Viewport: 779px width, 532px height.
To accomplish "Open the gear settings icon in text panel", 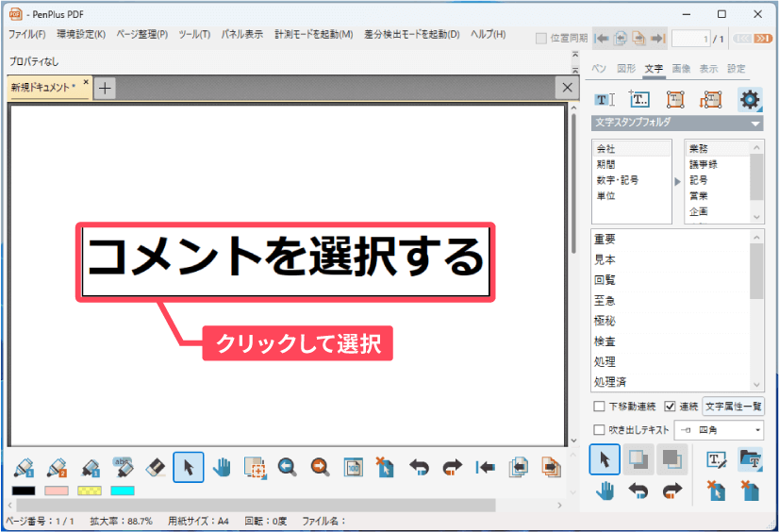I will (750, 99).
